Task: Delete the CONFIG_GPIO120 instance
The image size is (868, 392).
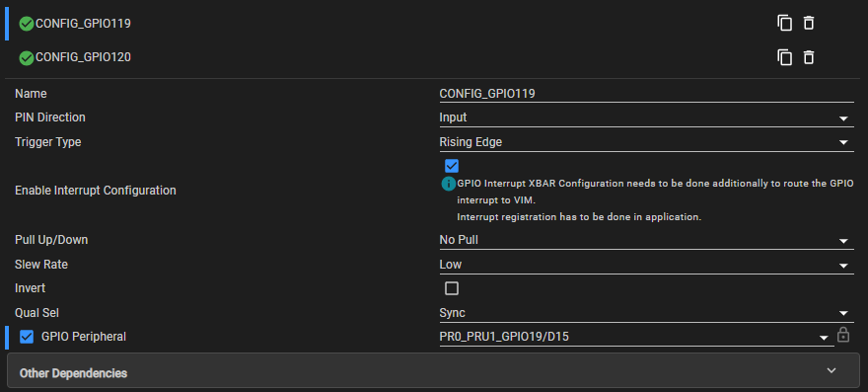Action: [x=809, y=57]
